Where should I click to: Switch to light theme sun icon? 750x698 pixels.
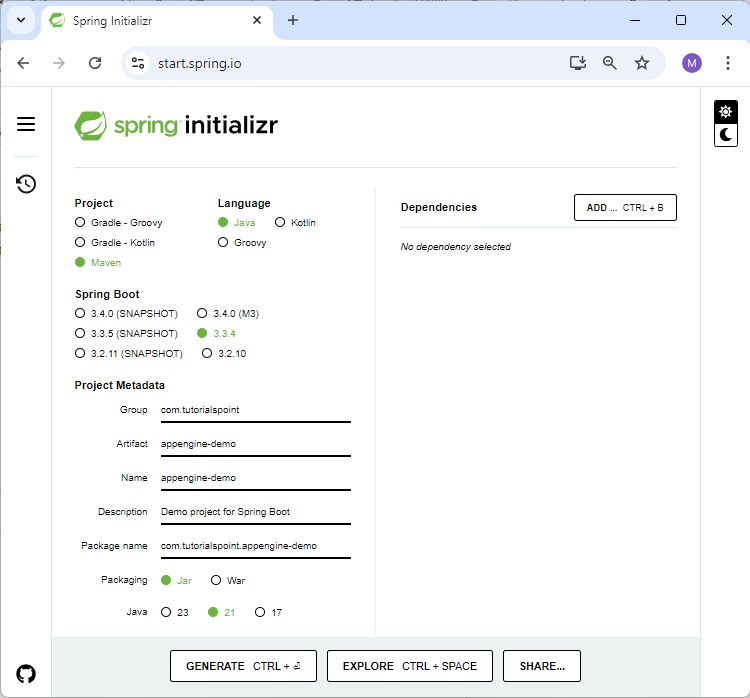click(726, 112)
